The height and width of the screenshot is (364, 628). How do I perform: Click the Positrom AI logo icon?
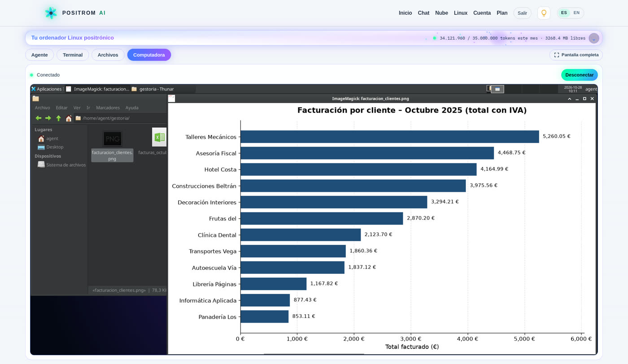pos(51,13)
